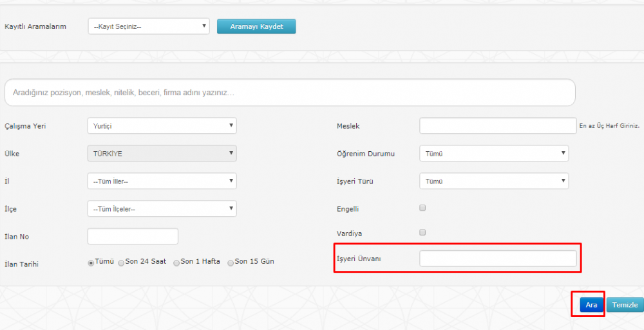Image resolution: width=644 pixels, height=330 pixels.
Task: Select the Tümü date radio button
Action: (x=91, y=263)
